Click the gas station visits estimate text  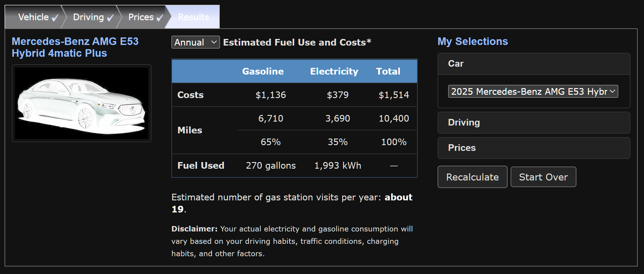click(292, 203)
